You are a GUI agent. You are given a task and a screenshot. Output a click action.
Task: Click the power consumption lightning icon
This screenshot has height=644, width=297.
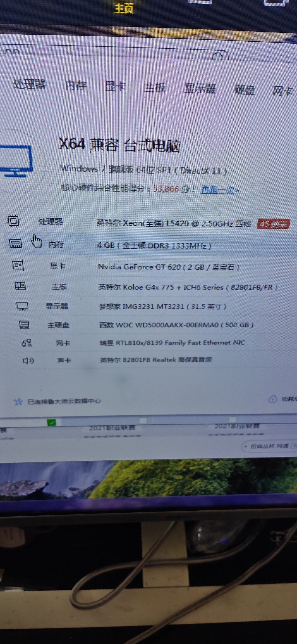(x=272, y=399)
